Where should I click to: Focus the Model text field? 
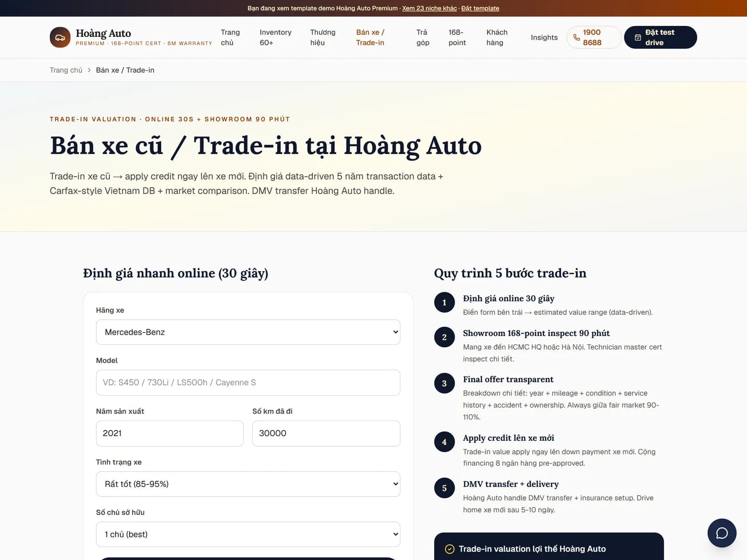(248, 383)
